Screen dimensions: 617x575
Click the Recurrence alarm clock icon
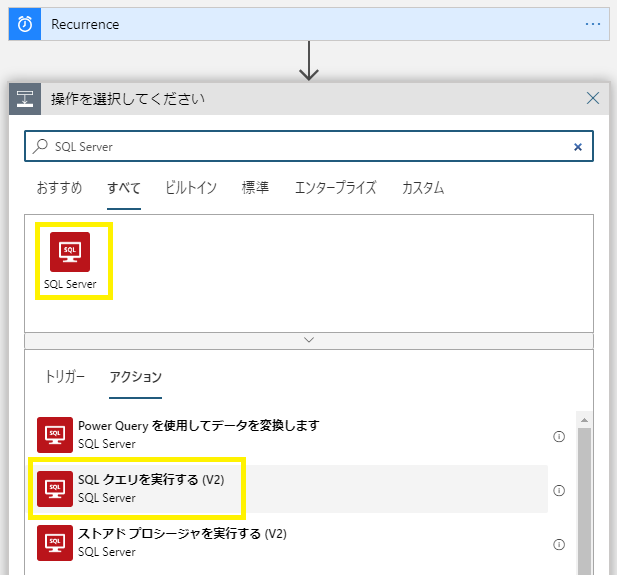(x=25, y=24)
